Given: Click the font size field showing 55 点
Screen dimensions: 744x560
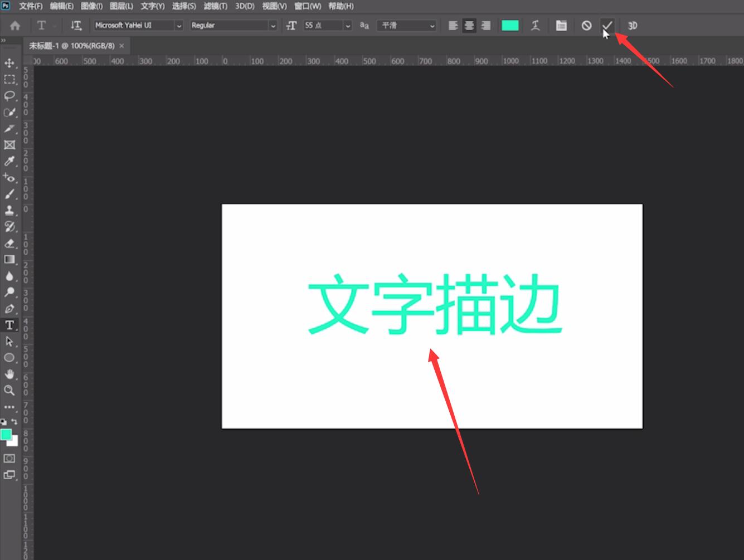Looking at the screenshot, I should click(x=322, y=26).
